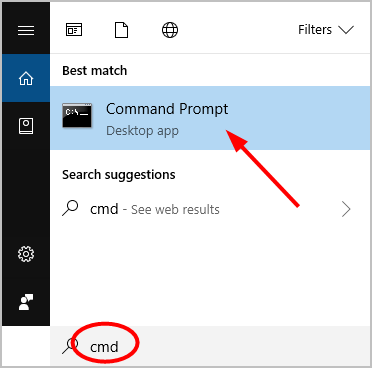Launch Command Prompt from Best match
Image resolution: width=372 pixels, height=368 pixels.
pyautogui.click(x=211, y=118)
